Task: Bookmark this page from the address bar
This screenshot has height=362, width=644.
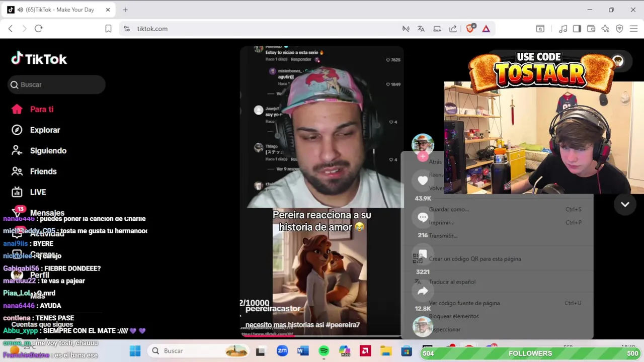Action: [108, 29]
